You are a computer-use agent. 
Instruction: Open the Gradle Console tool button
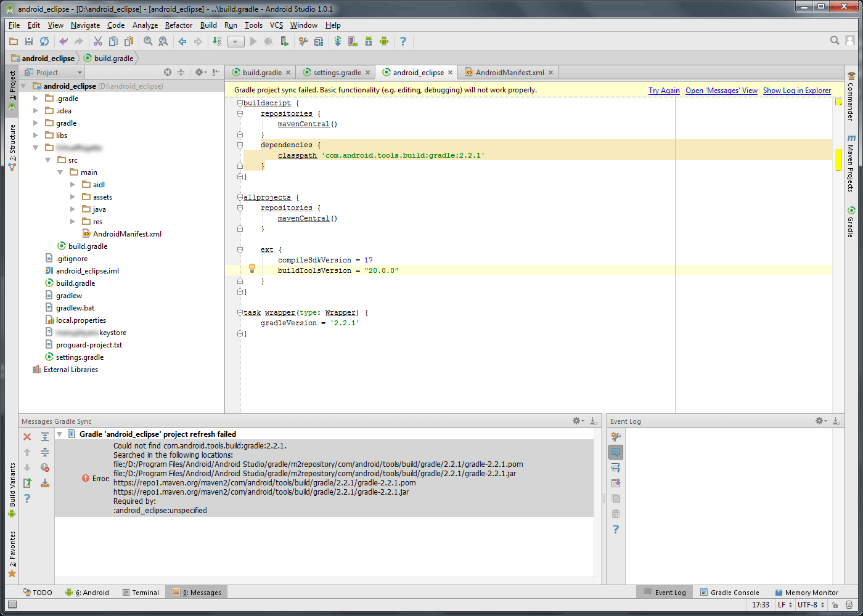click(729, 593)
